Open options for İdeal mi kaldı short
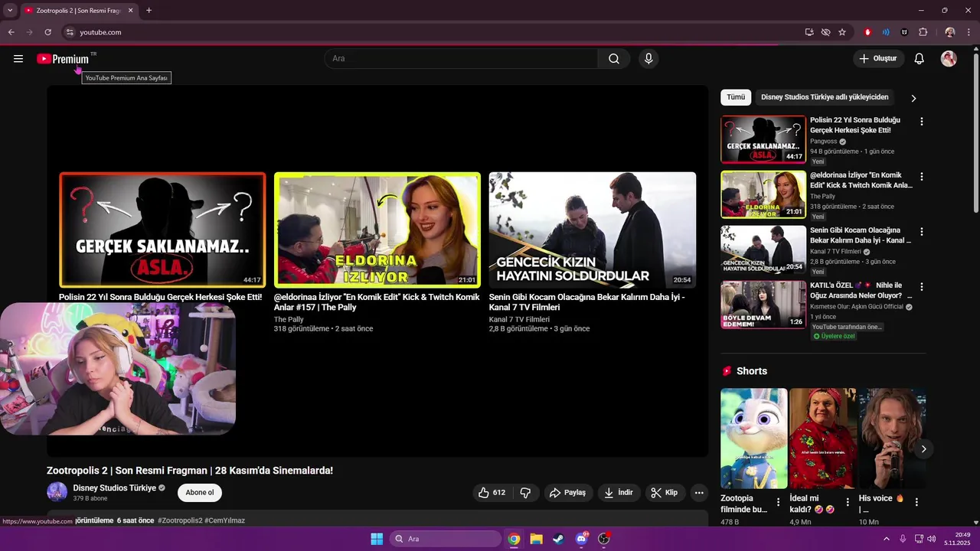The image size is (980, 551). coord(848,503)
